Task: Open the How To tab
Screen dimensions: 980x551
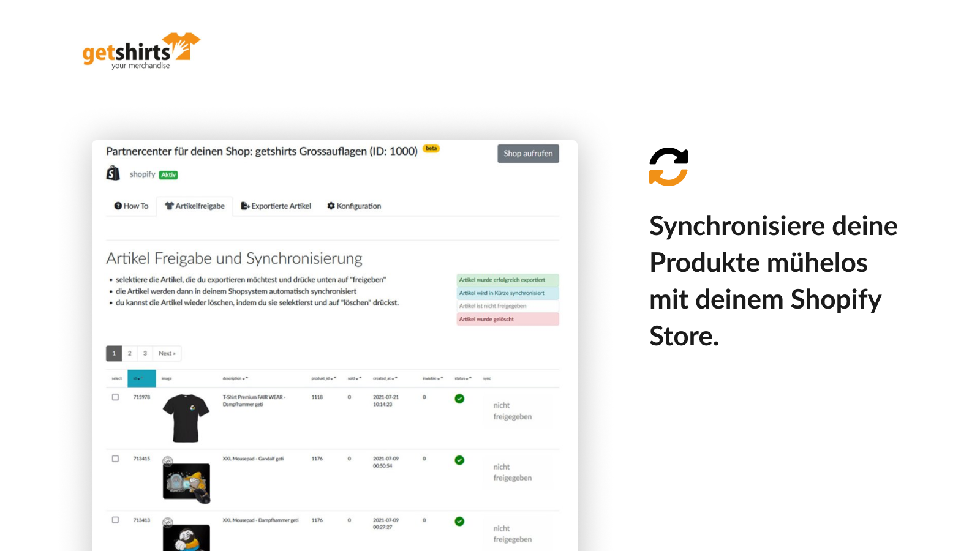Action: coord(131,206)
